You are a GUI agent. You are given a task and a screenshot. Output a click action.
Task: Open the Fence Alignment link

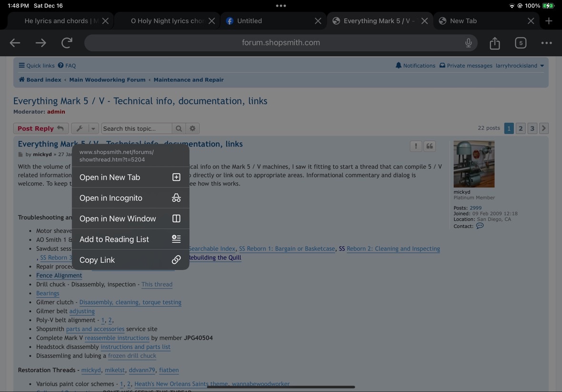click(x=59, y=275)
